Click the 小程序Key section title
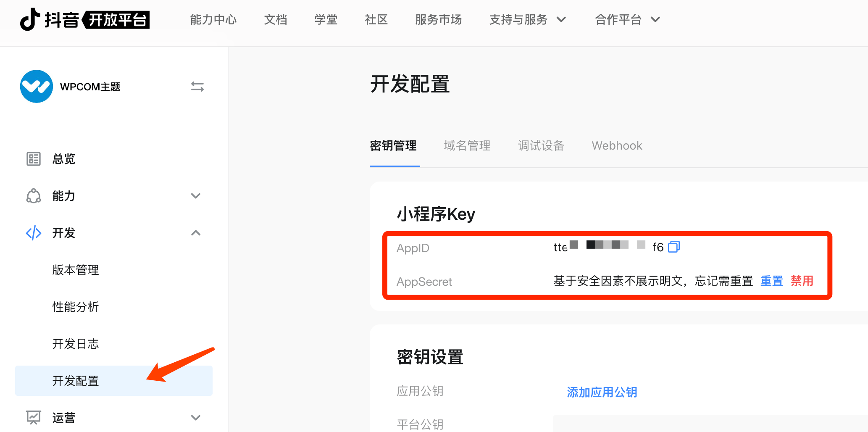Image resolution: width=868 pixels, height=432 pixels. (436, 214)
